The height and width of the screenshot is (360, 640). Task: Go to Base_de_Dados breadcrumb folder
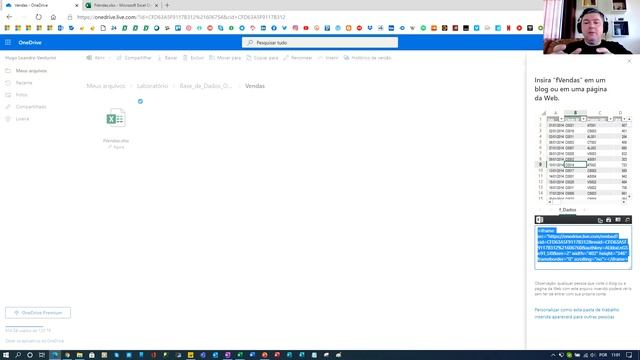pyautogui.click(x=206, y=86)
